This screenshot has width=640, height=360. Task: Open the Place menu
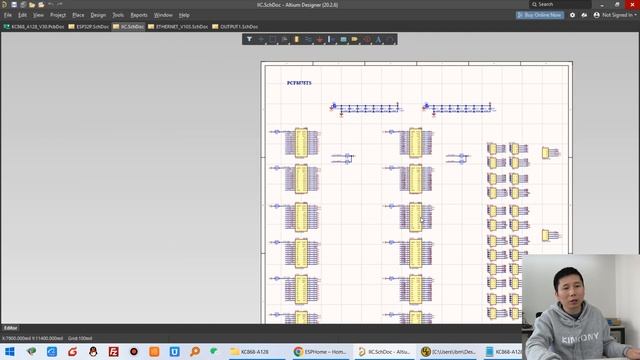click(x=78, y=15)
